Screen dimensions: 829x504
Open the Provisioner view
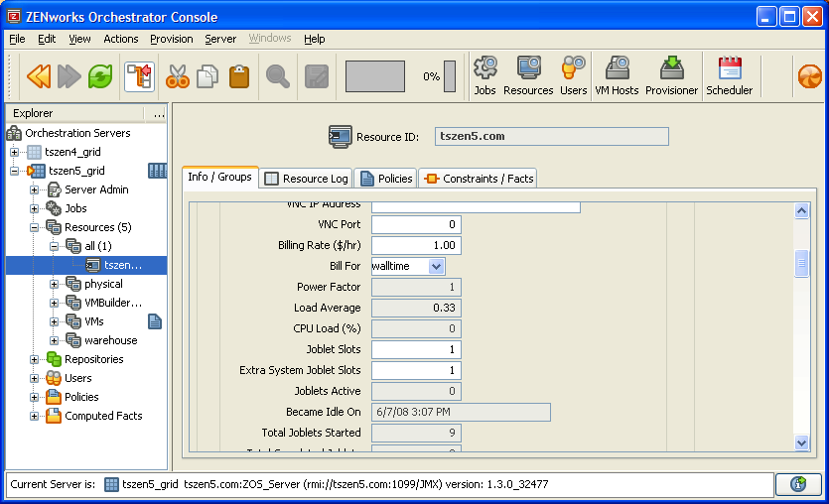pyautogui.click(x=671, y=76)
